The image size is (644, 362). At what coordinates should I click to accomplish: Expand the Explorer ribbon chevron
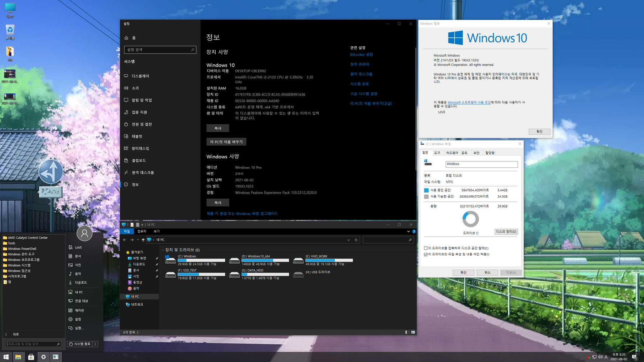point(408,232)
